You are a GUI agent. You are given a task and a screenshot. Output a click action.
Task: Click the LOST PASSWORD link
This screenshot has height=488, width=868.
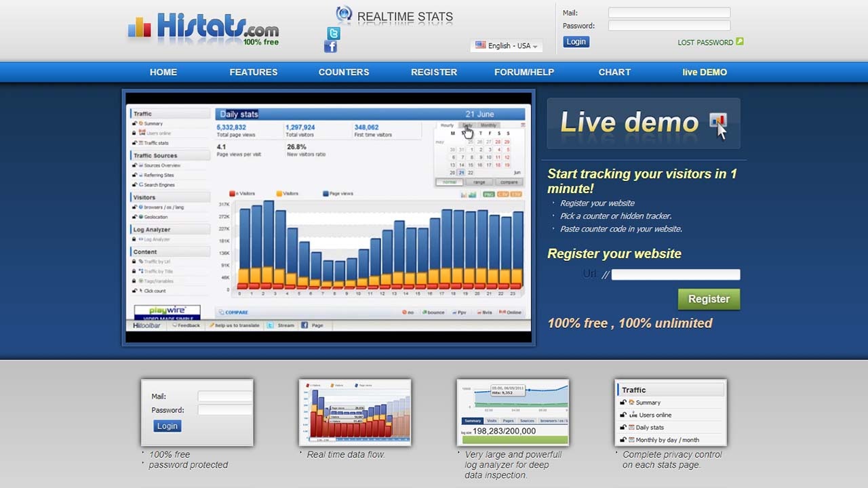(x=705, y=42)
